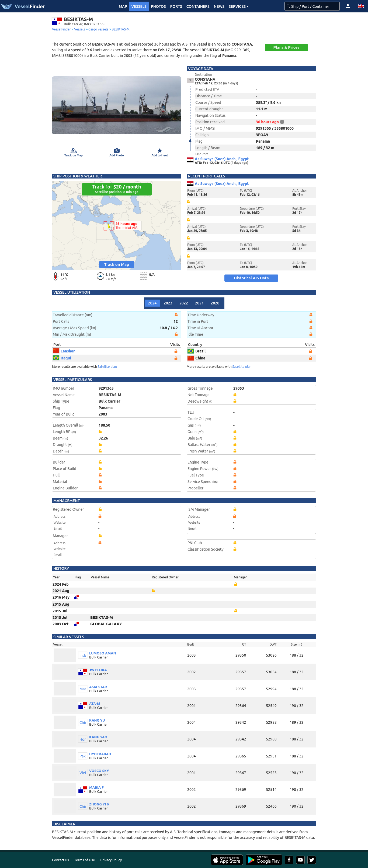
Task: Open similar vessel HYDERABAD
Action: tap(100, 754)
